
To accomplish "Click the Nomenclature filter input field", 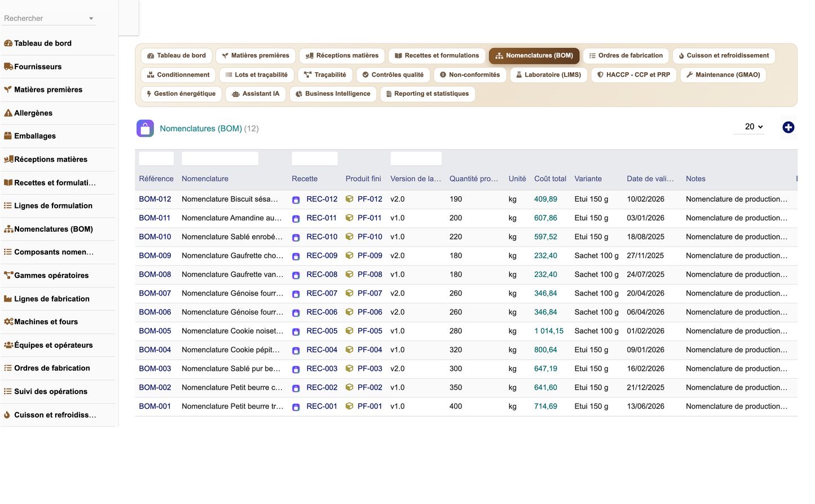I will pos(220,158).
